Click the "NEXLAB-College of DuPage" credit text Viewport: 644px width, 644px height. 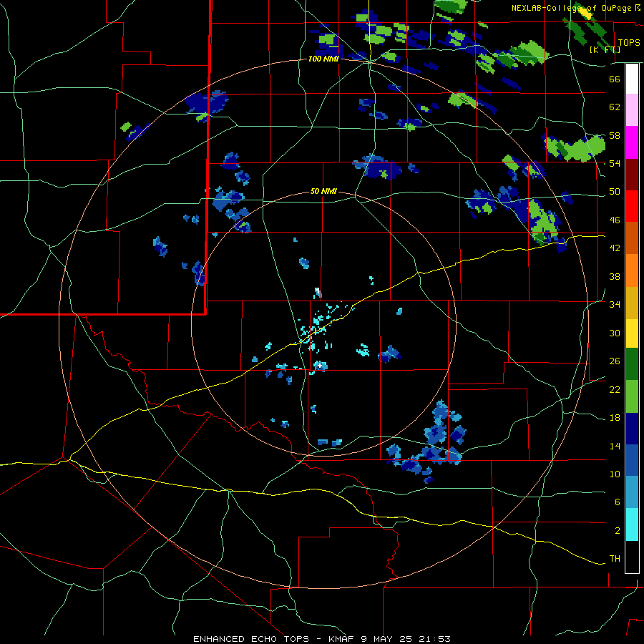coord(571,8)
